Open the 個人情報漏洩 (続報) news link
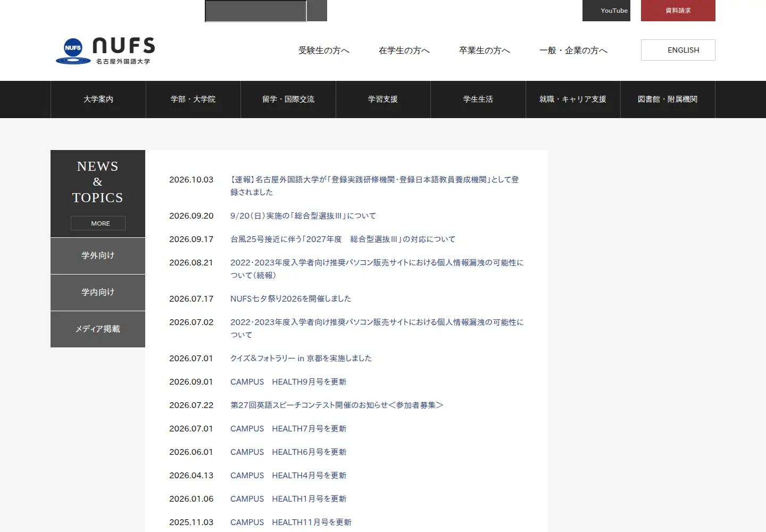 coord(377,269)
